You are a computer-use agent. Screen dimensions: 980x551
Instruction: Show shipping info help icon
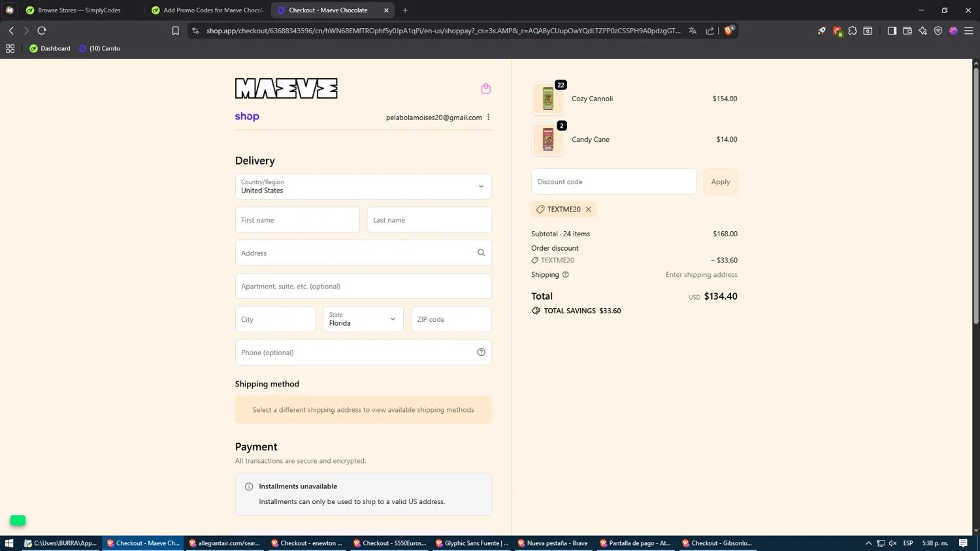click(x=566, y=275)
